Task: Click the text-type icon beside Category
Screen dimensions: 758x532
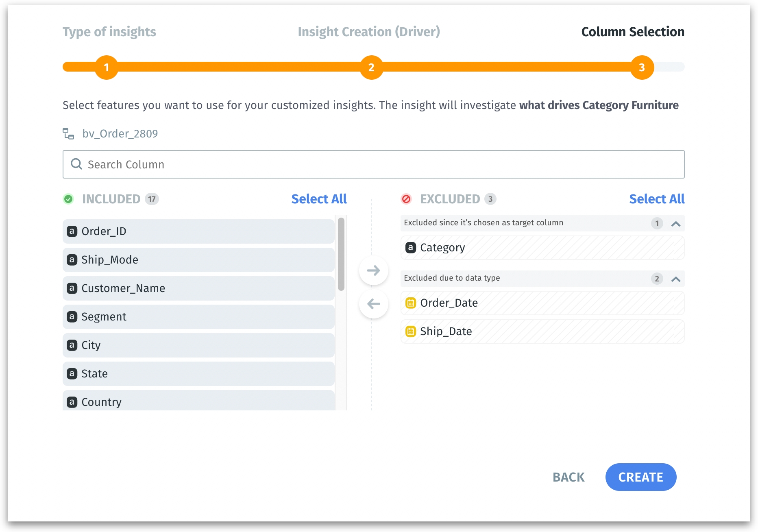Action: point(411,248)
